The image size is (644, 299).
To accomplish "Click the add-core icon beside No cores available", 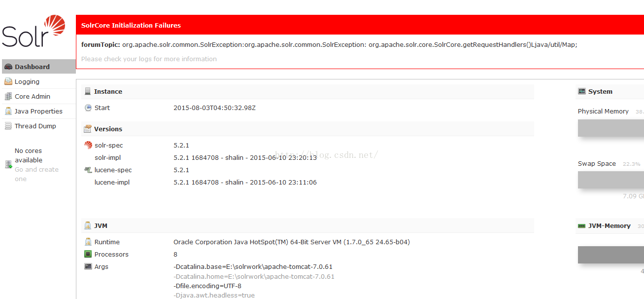I will click(x=8, y=165).
